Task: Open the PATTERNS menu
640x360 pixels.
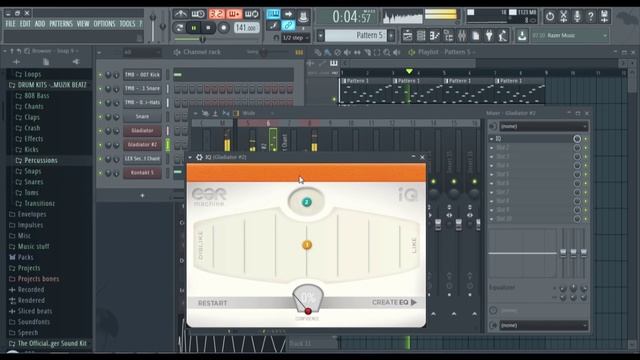Action: (x=61, y=24)
